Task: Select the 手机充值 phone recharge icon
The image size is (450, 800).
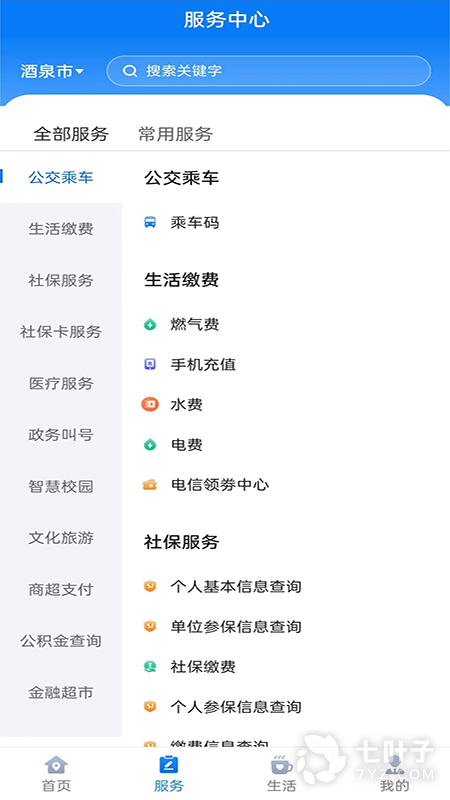Action: tap(150, 364)
